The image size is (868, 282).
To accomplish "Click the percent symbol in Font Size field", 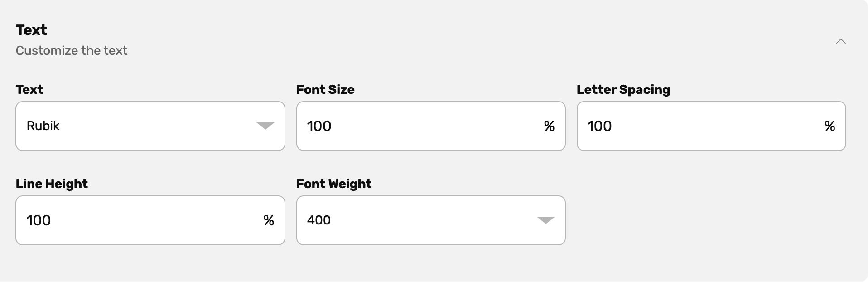I will point(550,126).
